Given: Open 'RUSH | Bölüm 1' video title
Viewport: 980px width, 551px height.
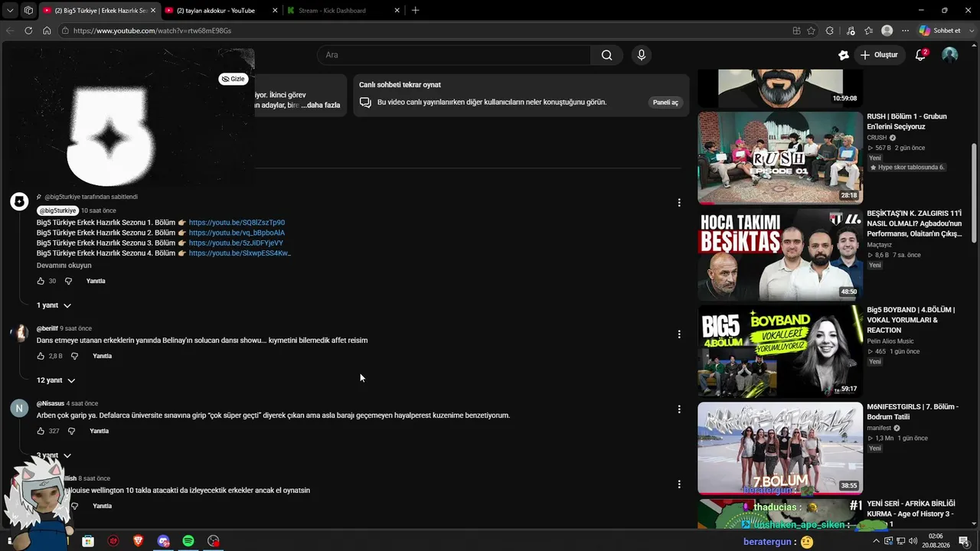Looking at the screenshot, I should tap(907, 121).
